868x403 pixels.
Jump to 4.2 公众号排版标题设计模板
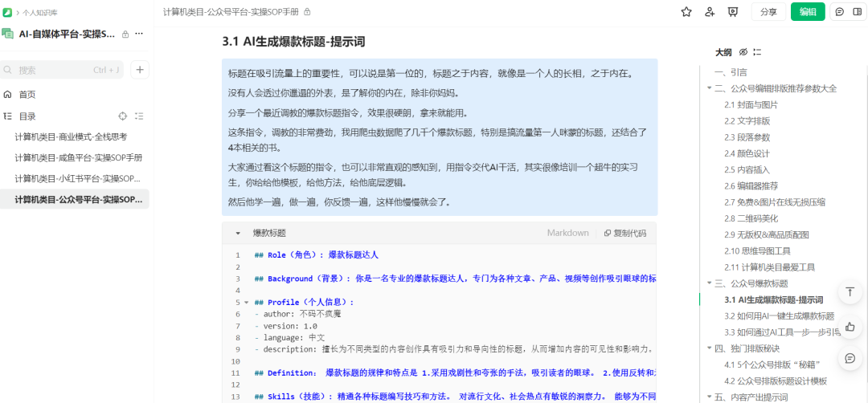[776, 381]
